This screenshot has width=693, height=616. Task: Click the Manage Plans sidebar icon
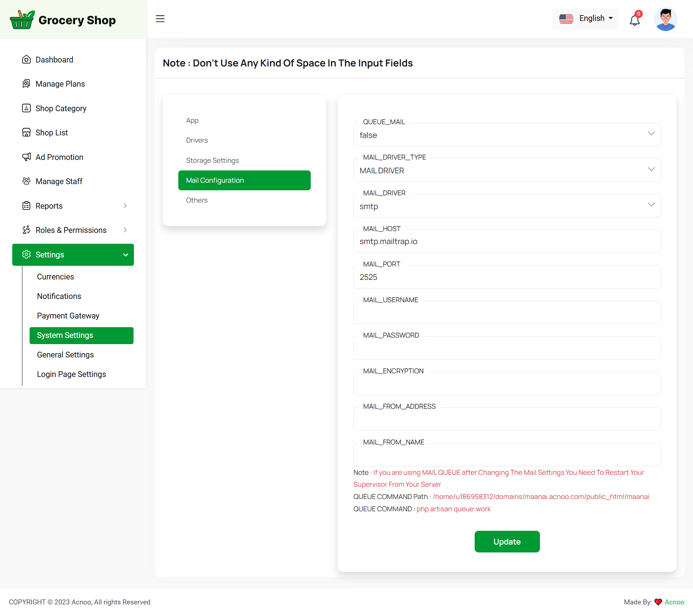[x=26, y=84]
